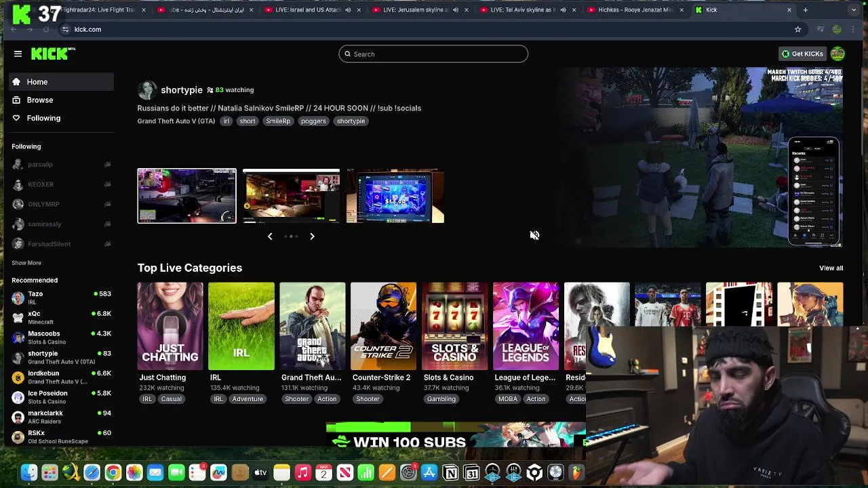Select first featured stream thumbnail

(186, 196)
